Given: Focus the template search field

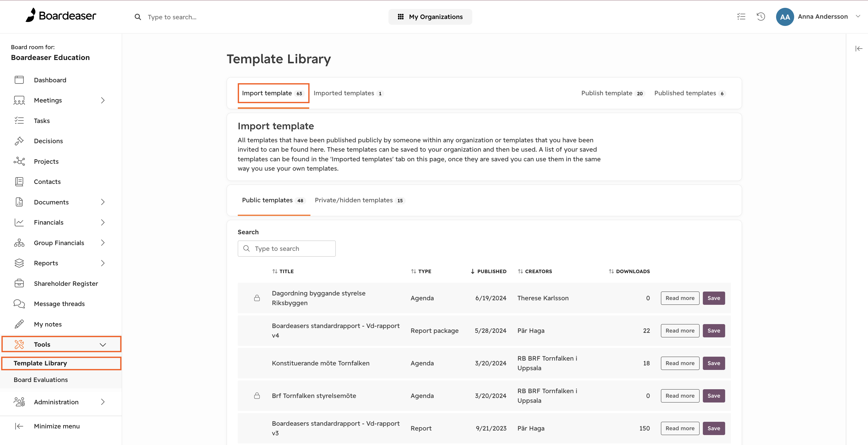Looking at the screenshot, I should [286, 248].
